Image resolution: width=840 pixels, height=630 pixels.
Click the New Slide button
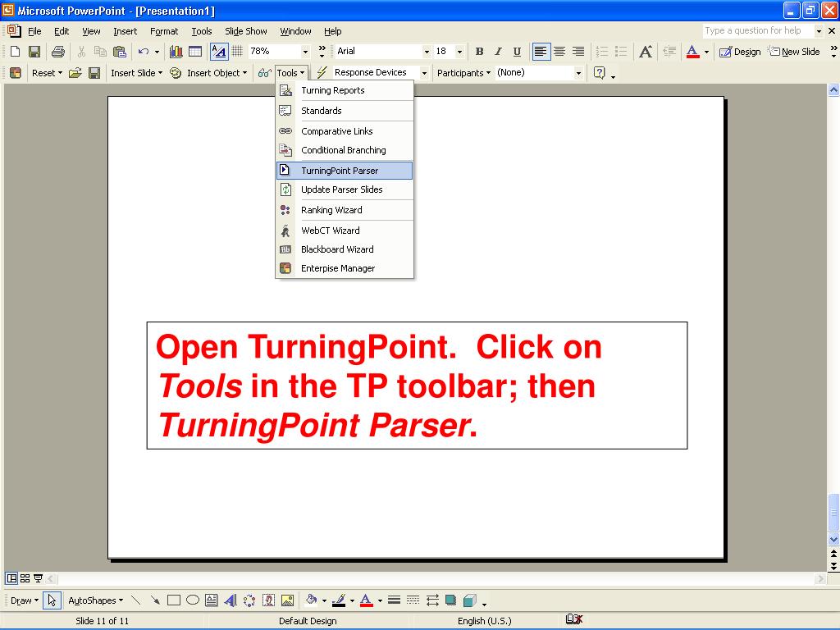pos(794,52)
